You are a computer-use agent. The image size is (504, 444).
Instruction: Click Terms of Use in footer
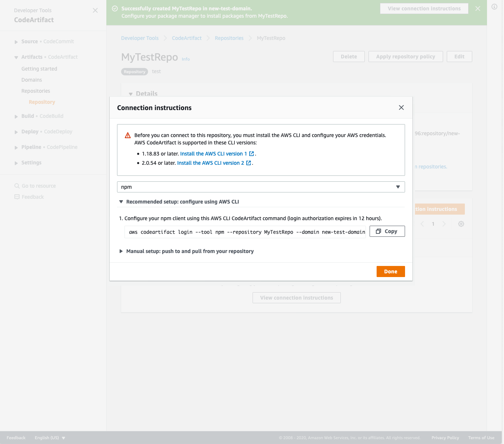click(x=481, y=438)
